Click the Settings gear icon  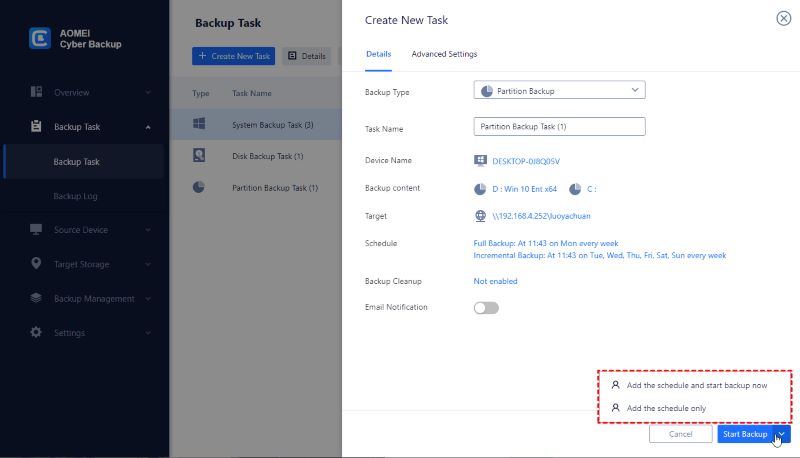(x=36, y=332)
